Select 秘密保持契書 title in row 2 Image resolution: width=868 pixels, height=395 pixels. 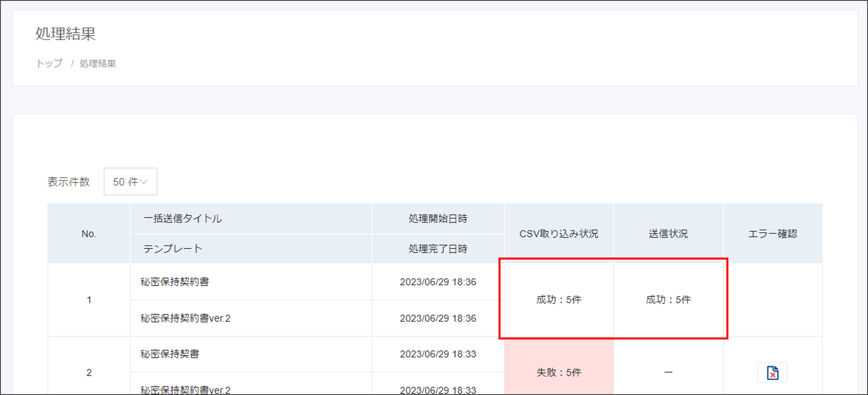point(170,354)
